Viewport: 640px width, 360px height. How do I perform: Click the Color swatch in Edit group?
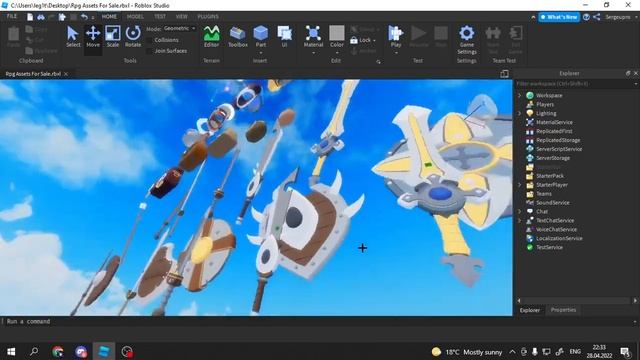click(337, 33)
